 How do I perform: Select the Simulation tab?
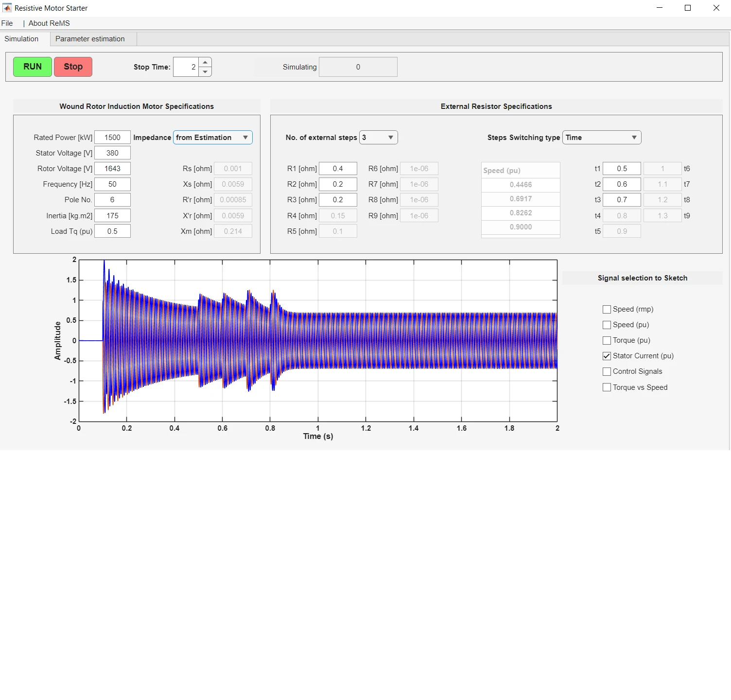[x=21, y=39]
